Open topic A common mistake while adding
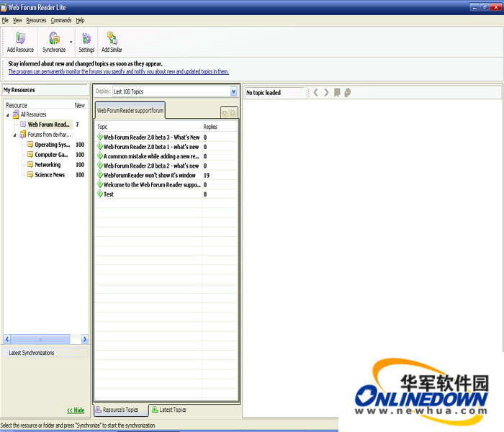Viewport: 504px width, 432px height. 151,156
